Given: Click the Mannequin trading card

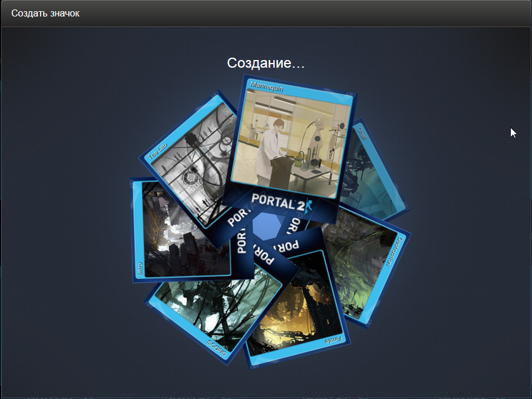Looking at the screenshot, I should [289, 149].
